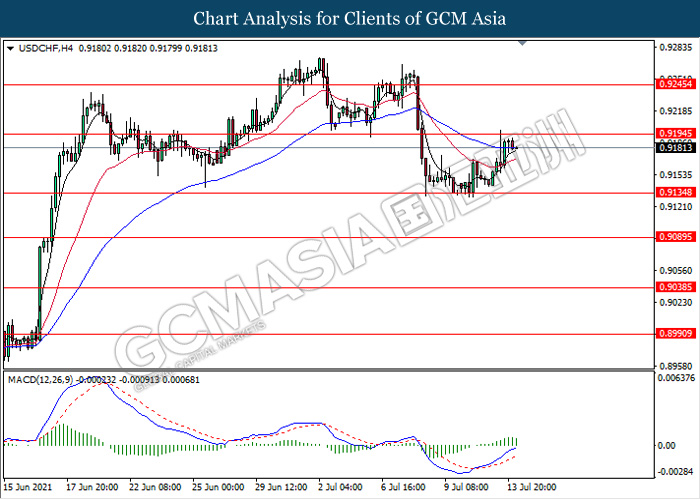
Task: Click the chart title mentioning GCM Asia
Action: (x=349, y=18)
